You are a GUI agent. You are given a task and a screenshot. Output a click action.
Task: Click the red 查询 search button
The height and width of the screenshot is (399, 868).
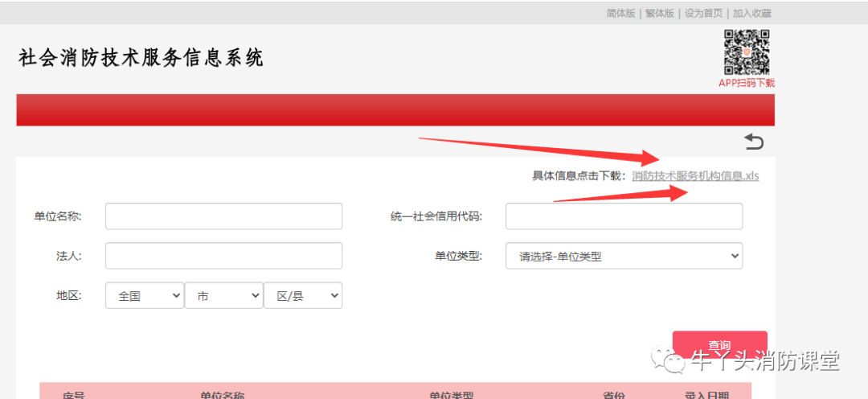pos(719,344)
